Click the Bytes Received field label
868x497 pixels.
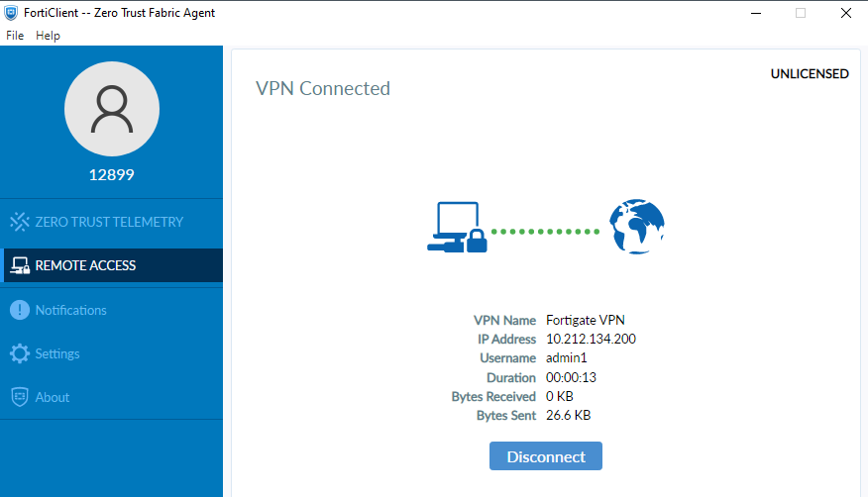tap(493, 396)
